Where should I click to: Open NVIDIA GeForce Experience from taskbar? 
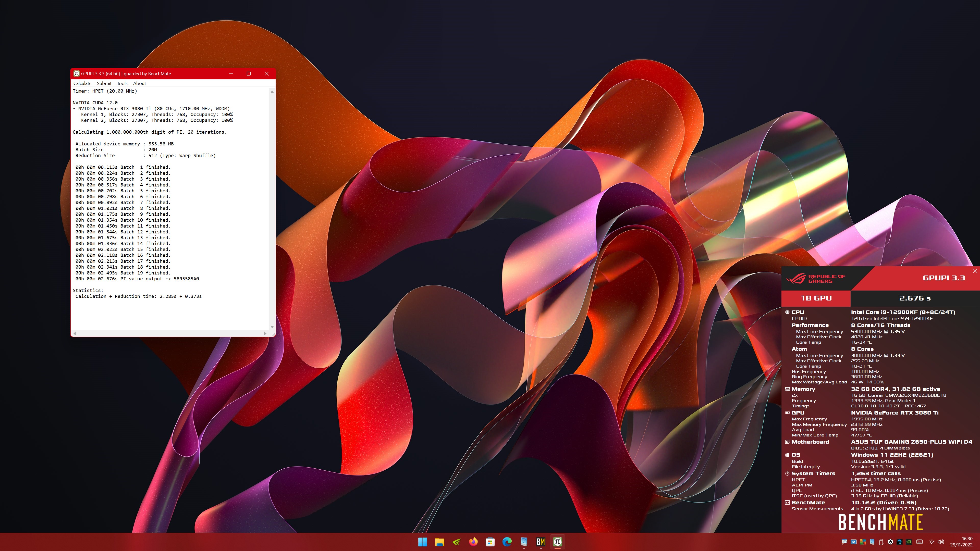pyautogui.click(x=456, y=542)
